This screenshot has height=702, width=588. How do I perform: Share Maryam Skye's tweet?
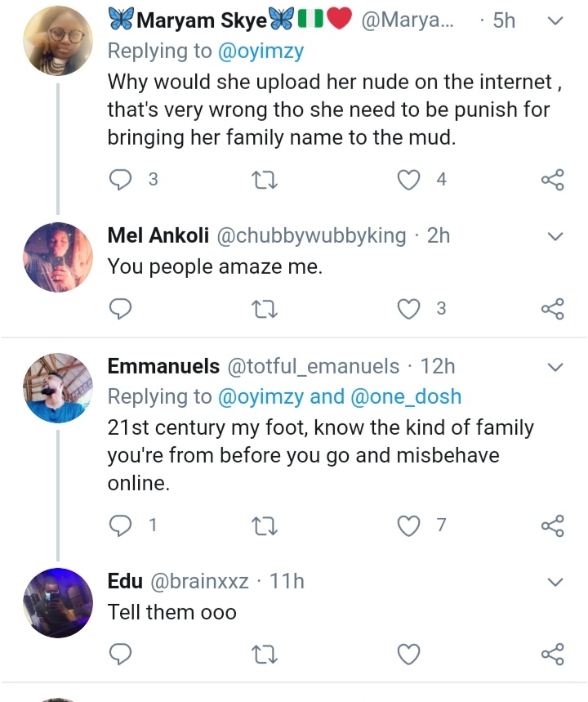point(553,179)
